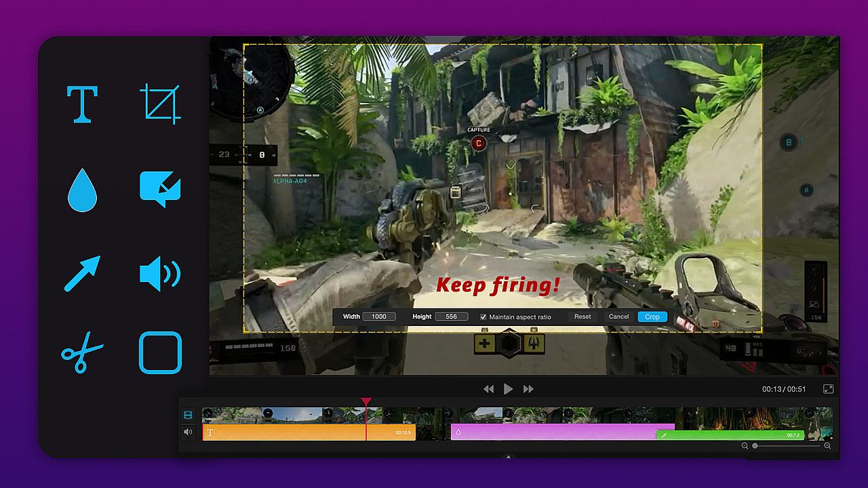
Task: Fast forward the video
Action: [528, 389]
